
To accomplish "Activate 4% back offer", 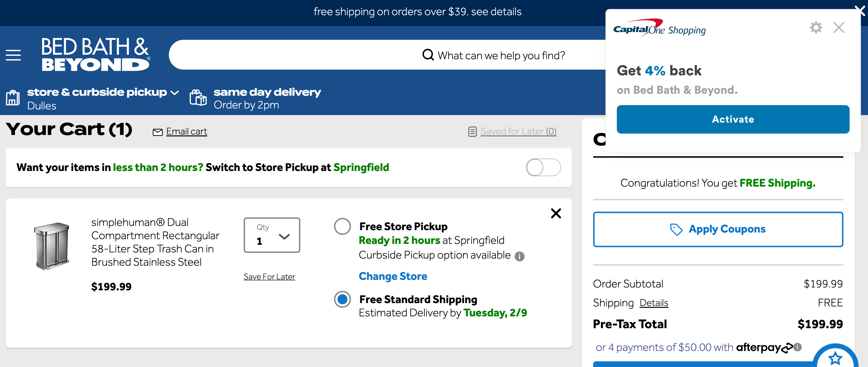I will pyautogui.click(x=733, y=119).
